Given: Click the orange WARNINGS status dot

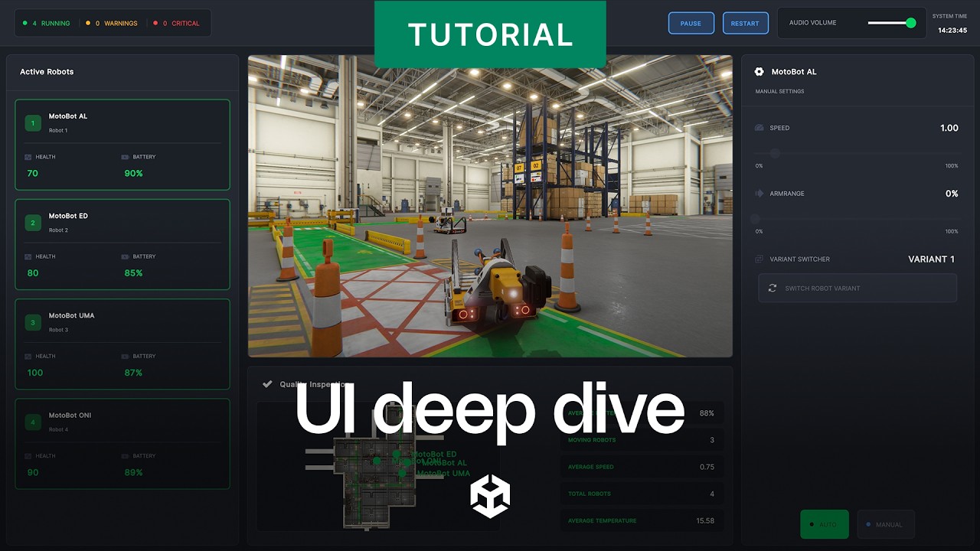Looking at the screenshot, I should tap(87, 23).
